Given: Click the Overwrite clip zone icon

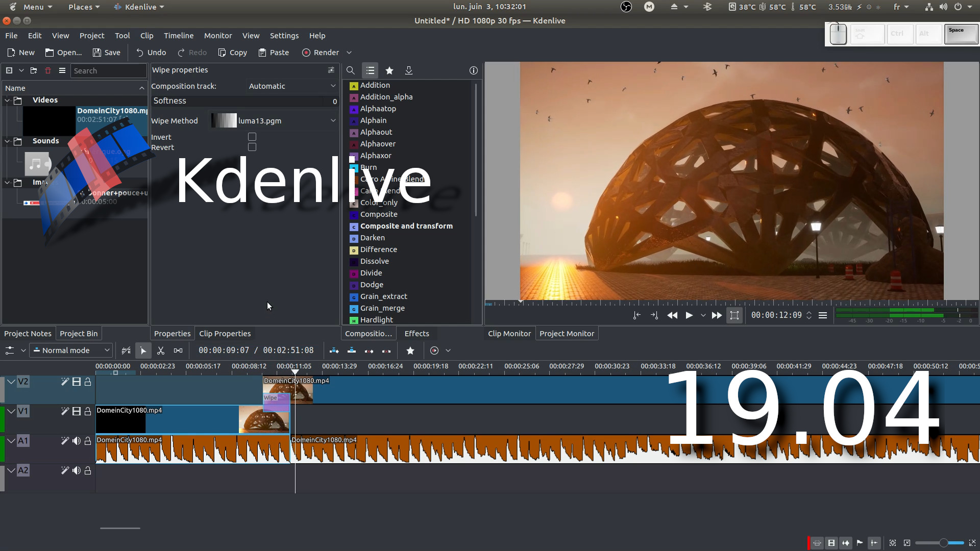Looking at the screenshot, I should (352, 350).
